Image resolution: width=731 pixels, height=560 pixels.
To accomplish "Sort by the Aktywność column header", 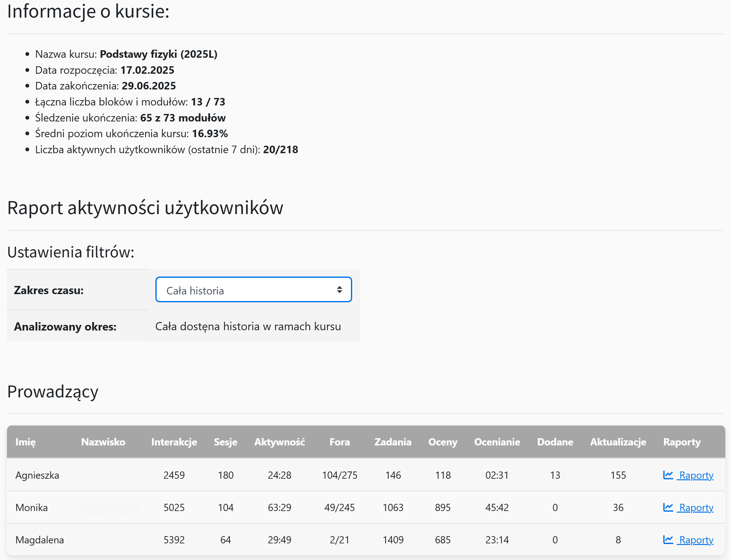I will pos(279,442).
